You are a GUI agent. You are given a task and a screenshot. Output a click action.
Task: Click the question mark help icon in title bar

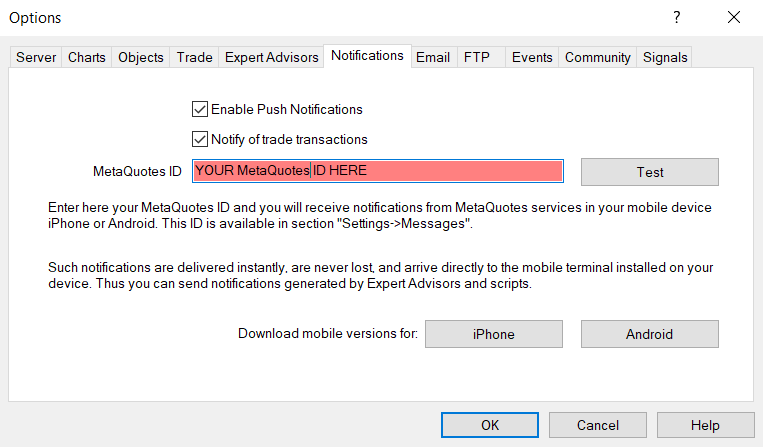point(677,17)
